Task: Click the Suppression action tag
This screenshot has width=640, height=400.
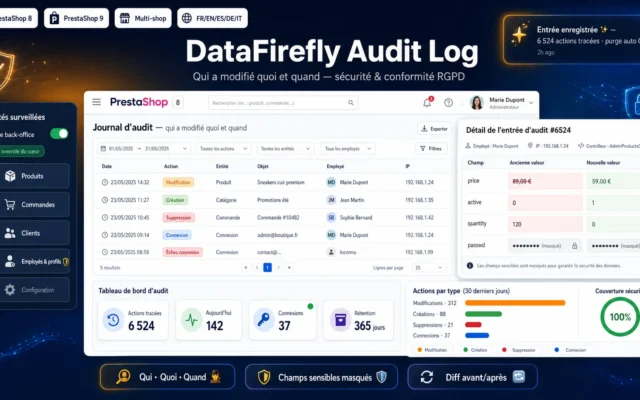Action: pos(178,218)
